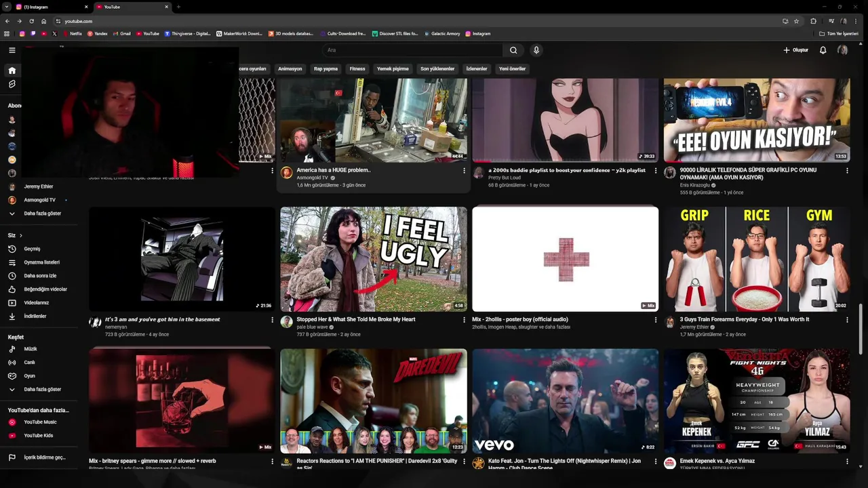Viewport: 868px width, 488px height.
Task: Go back with browser back arrow
Action: 7,21
